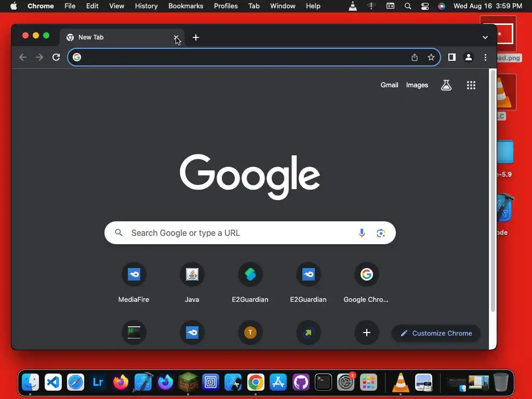Go back using the browser back arrow
Image resolution: width=532 pixels, height=399 pixels.
tap(23, 57)
